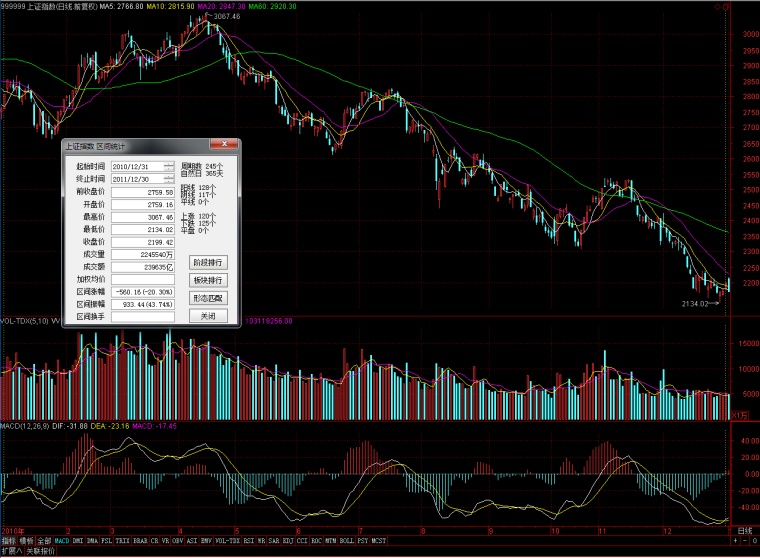Viewport: 760px width, 558px height.
Task: Click the red diamond icon at chart top-right
Action: [x=717, y=7]
